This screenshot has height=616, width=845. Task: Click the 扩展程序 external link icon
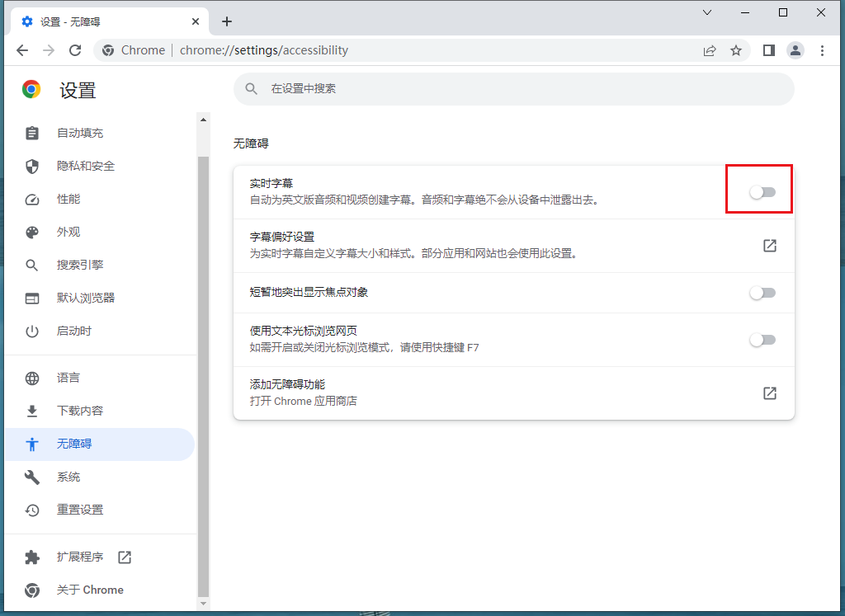(x=125, y=557)
